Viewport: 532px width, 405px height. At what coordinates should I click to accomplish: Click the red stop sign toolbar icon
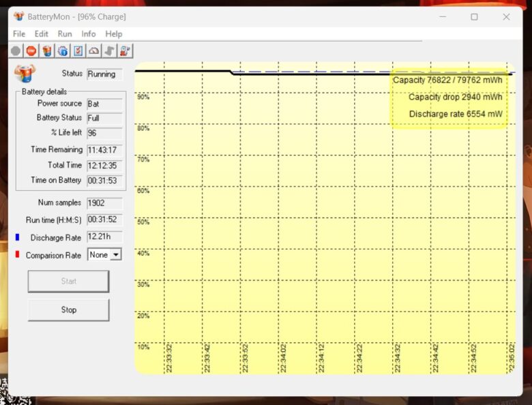31,50
